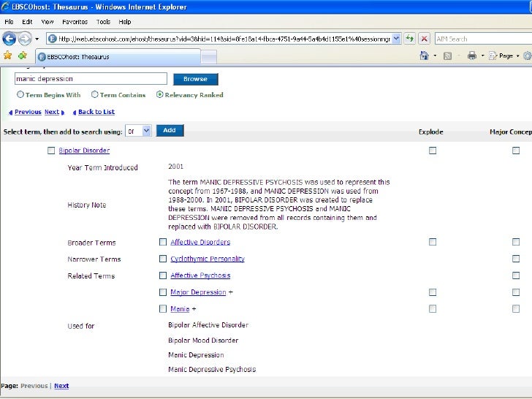Open the Home button dropdown arrow
The width and height of the screenshot is (532, 399).
435,56
